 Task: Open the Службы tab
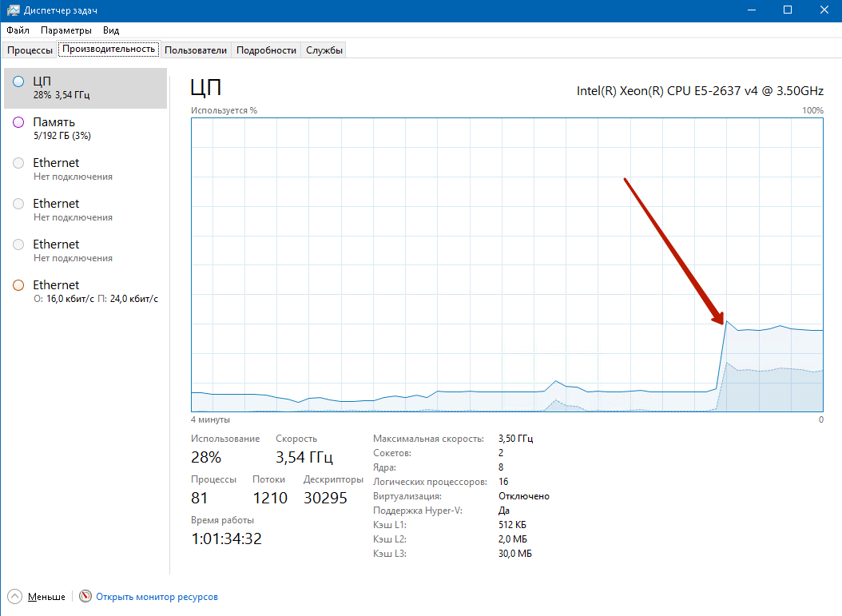tap(324, 50)
